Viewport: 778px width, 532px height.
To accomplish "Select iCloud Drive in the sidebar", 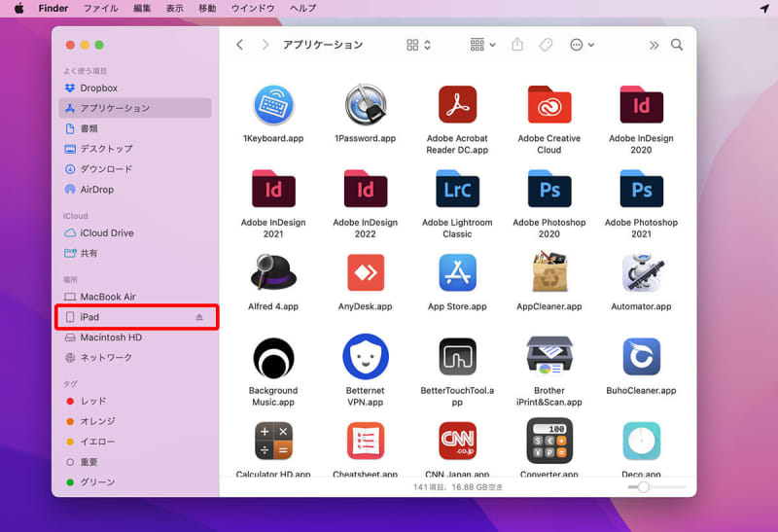I will coord(135,232).
